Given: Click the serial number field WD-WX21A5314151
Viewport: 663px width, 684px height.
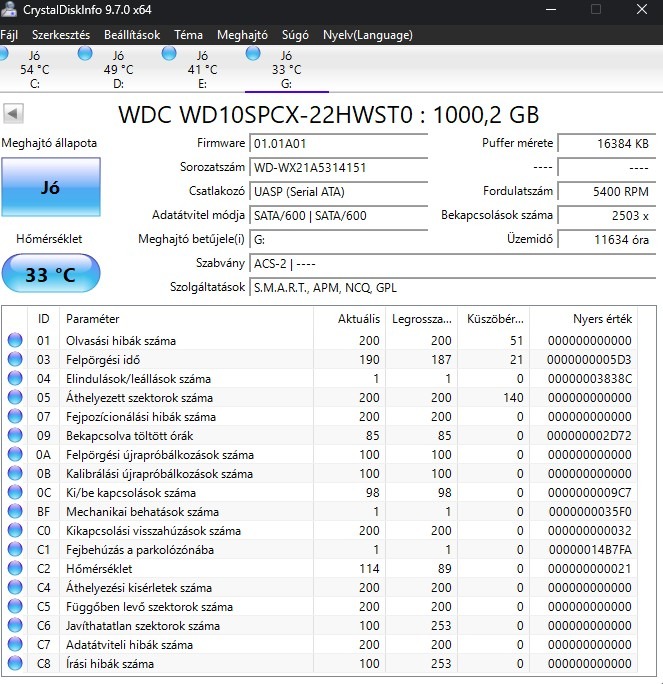Looking at the screenshot, I should click(x=338, y=168).
